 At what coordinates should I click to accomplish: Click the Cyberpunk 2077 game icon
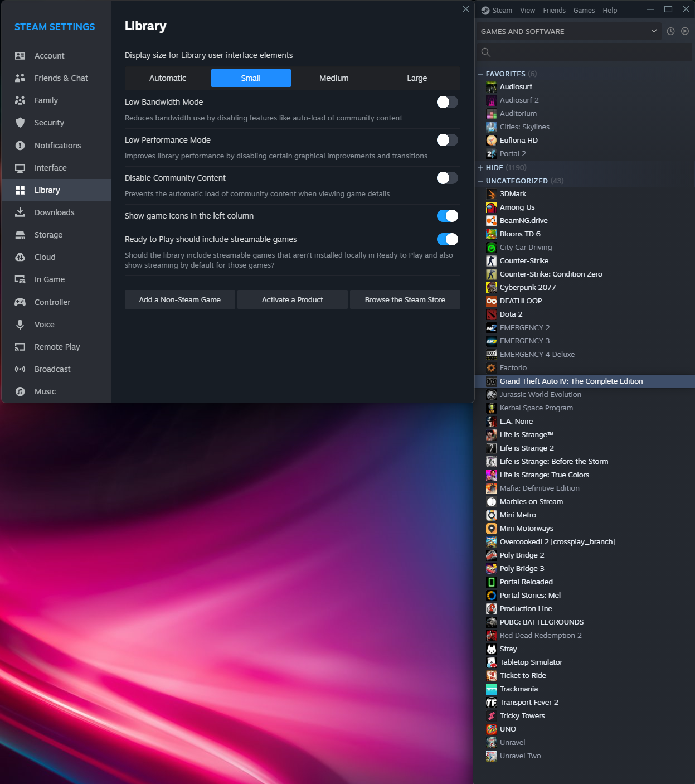point(492,288)
